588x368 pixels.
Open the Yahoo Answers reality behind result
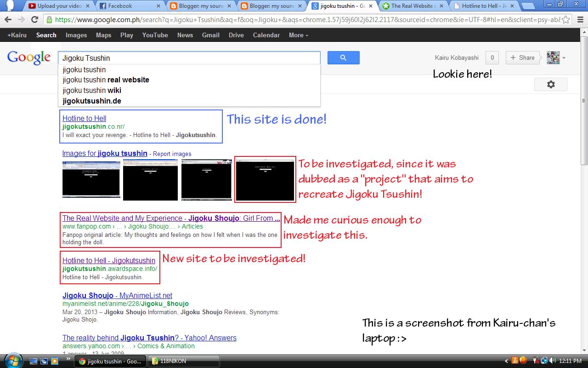[x=149, y=338]
